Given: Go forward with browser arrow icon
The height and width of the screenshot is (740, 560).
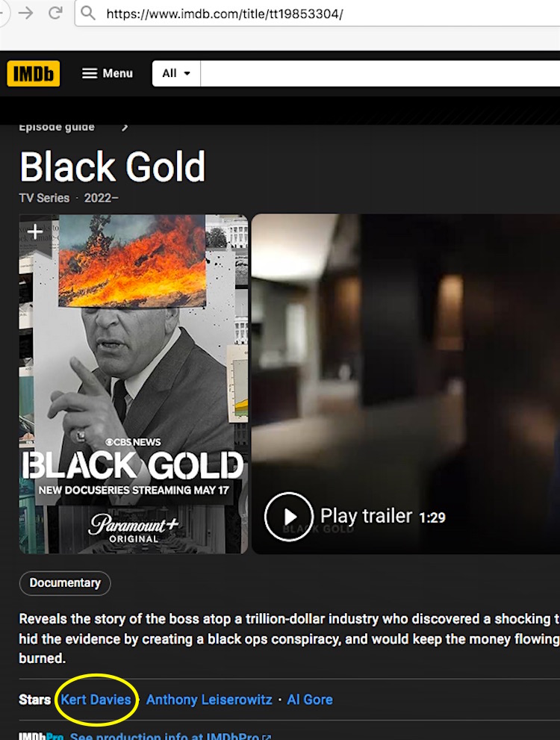Looking at the screenshot, I should pos(25,13).
